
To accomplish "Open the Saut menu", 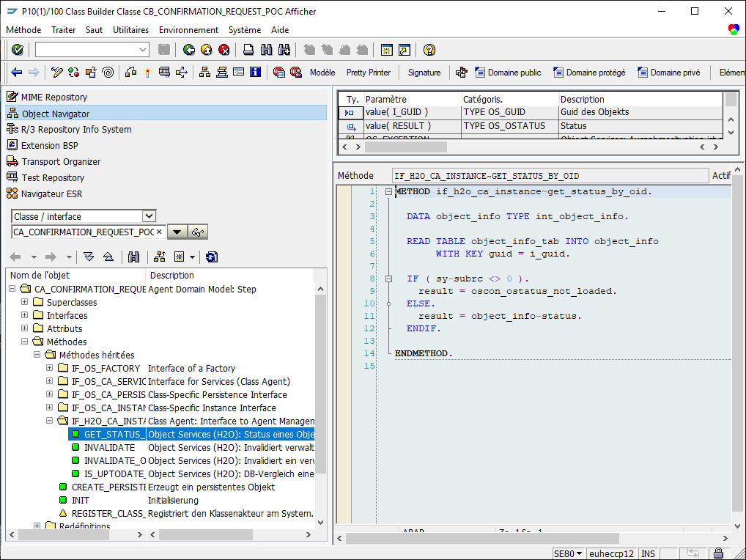I will 95,30.
